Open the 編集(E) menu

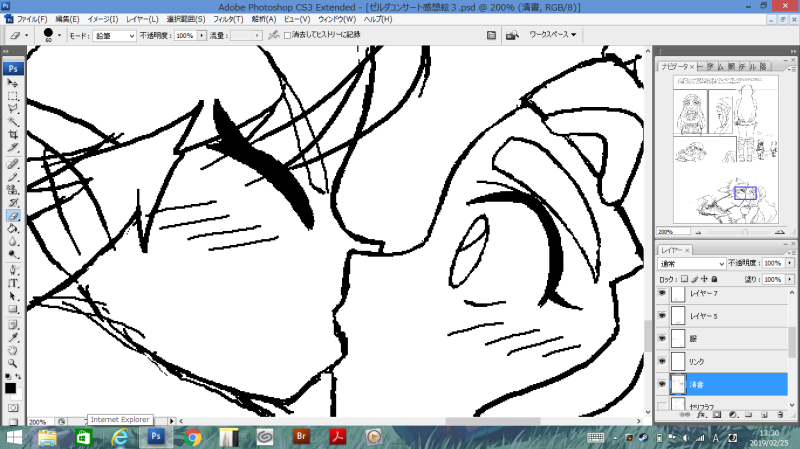[67, 19]
